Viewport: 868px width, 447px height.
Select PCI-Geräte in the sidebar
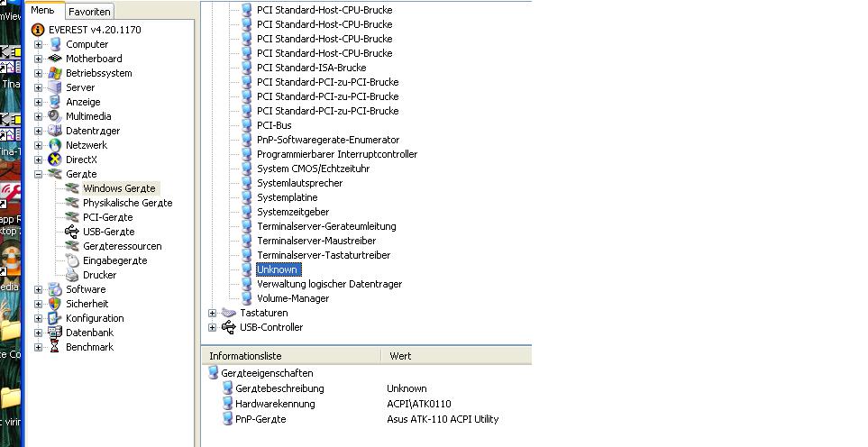coord(107,217)
